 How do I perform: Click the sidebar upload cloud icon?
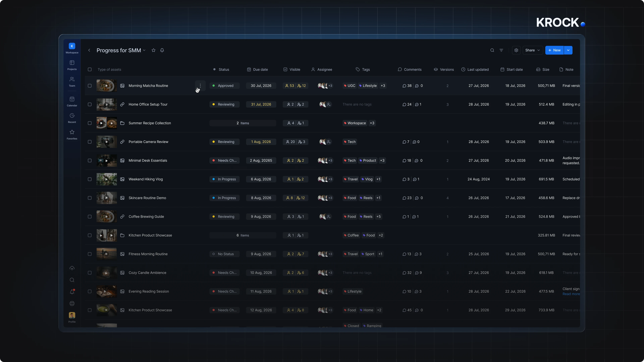pyautogui.click(x=72, y=268)
